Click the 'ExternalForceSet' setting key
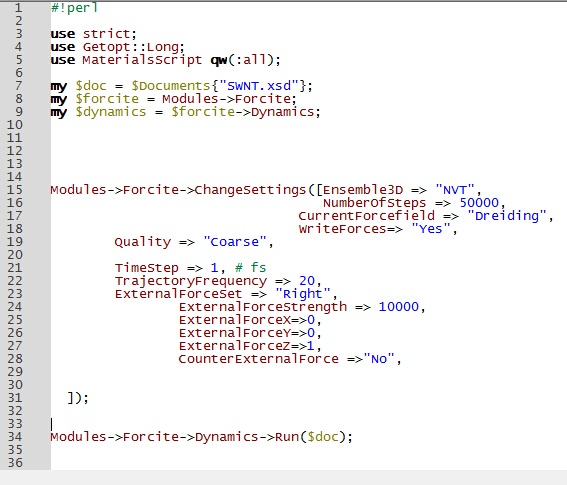 [x=179, y=294]
